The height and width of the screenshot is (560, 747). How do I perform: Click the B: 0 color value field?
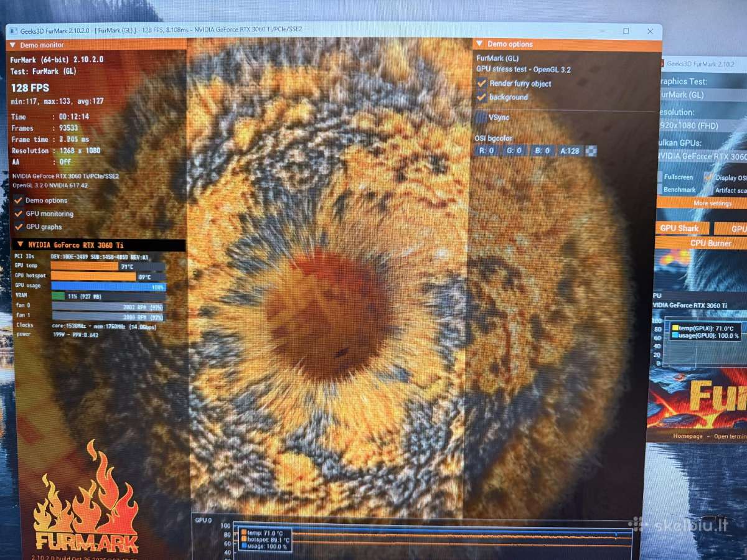point(543,151)
